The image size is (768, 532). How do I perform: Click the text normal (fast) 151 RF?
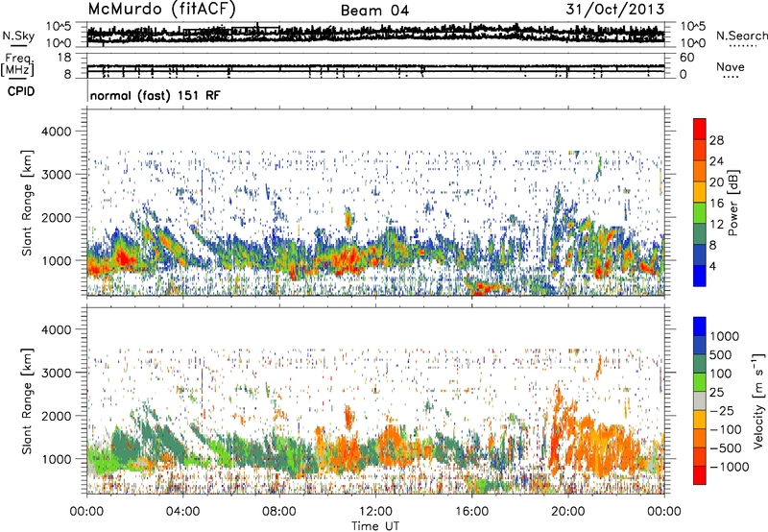point(155,95)
